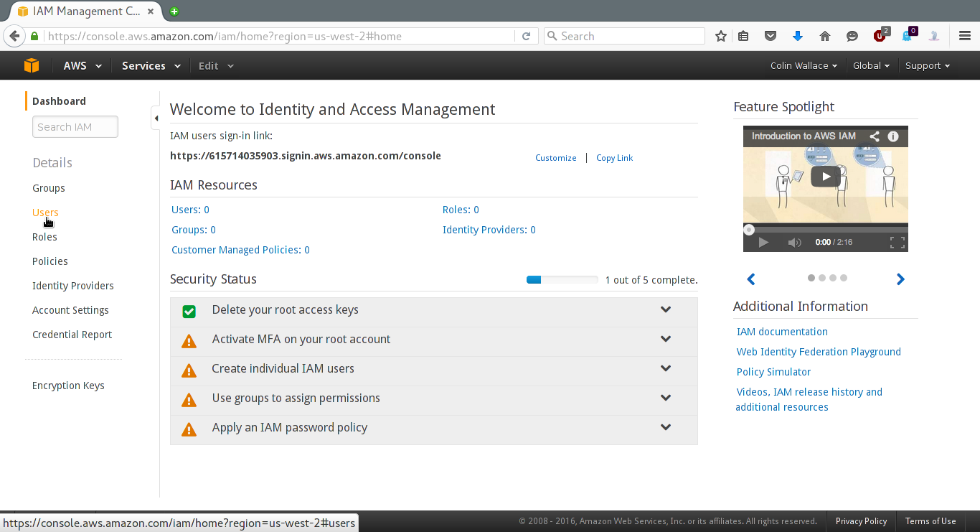
Task: Mute the video with speaker icon
Action: (794, 243)
